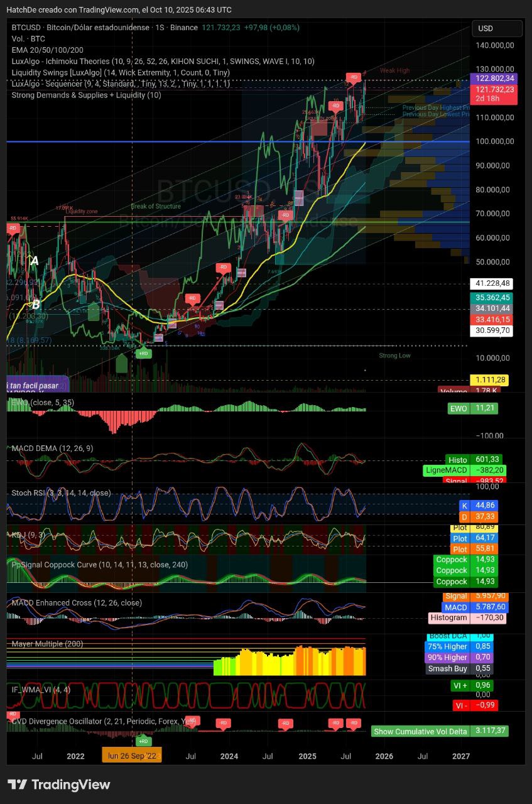Click the Show Cumulative Vol Delta label
Screen dimensions: 532x804
coord(421,731)
